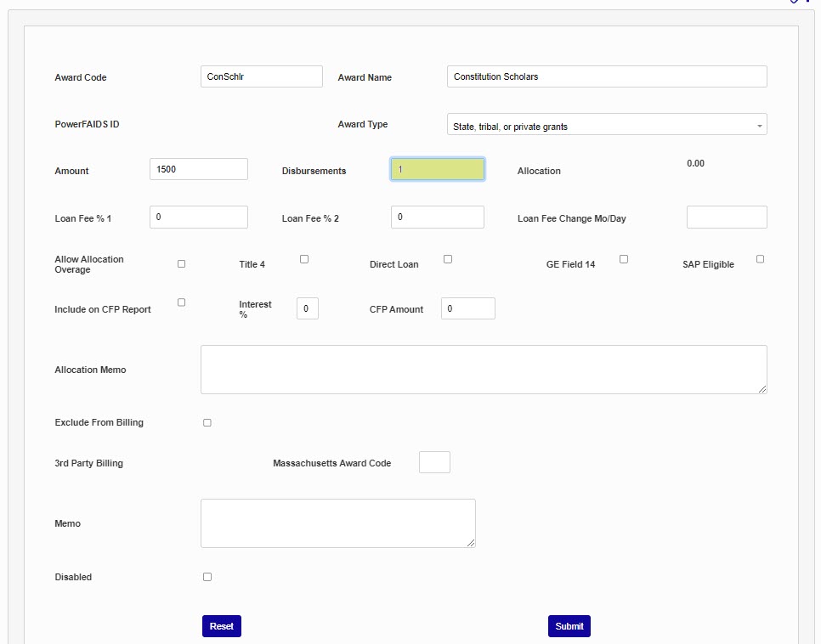Click the CFP Amount input field
The height and width of the screenshot is (644, 821).
point(467,308)
